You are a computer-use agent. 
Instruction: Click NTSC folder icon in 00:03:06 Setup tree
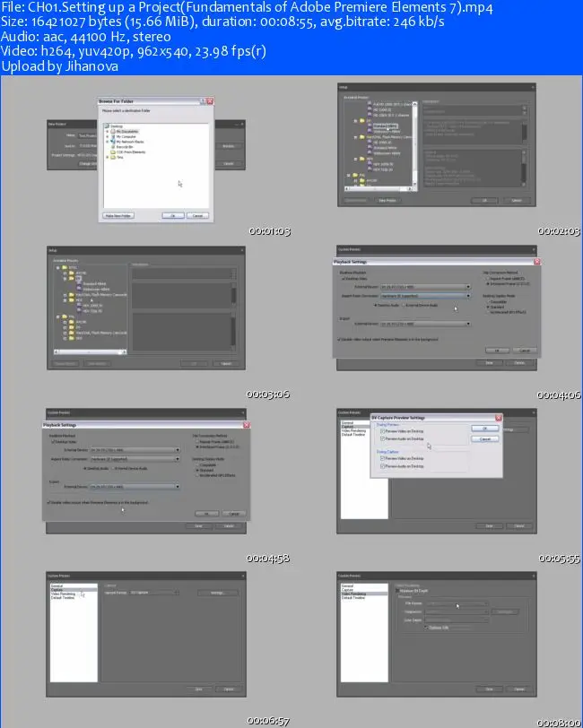pyautogui.click(x=65, y=268)
